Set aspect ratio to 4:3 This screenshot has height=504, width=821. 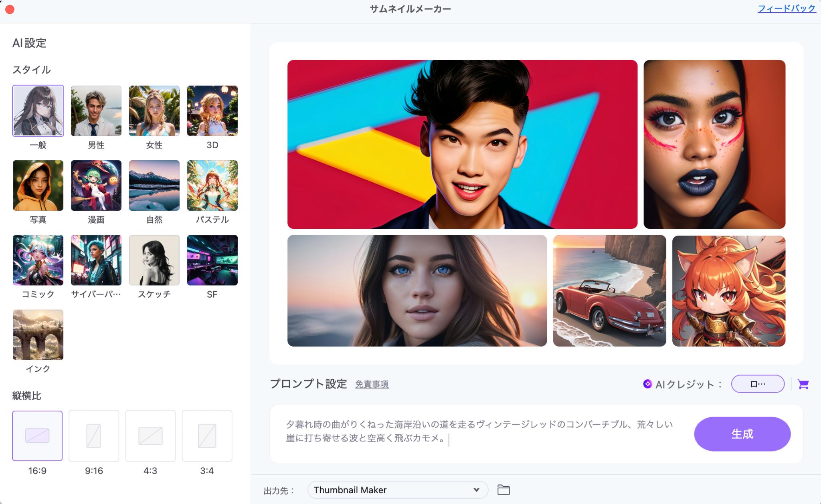coord(150,435)
